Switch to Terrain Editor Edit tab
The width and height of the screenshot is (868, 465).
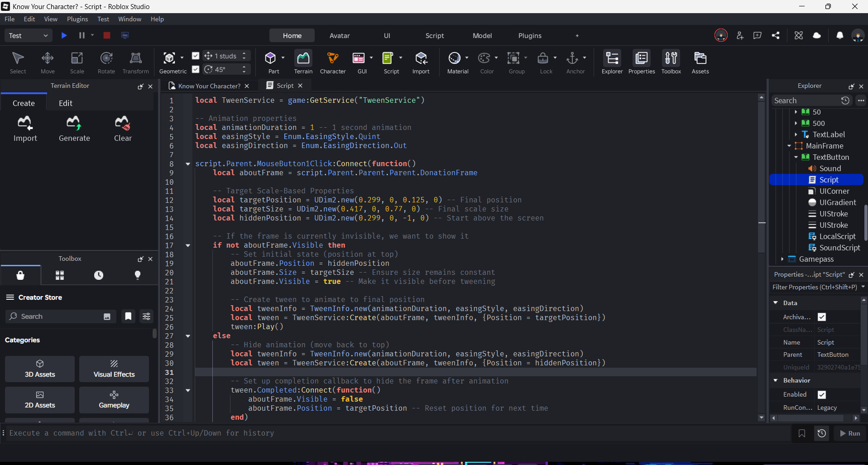(66, 103)
